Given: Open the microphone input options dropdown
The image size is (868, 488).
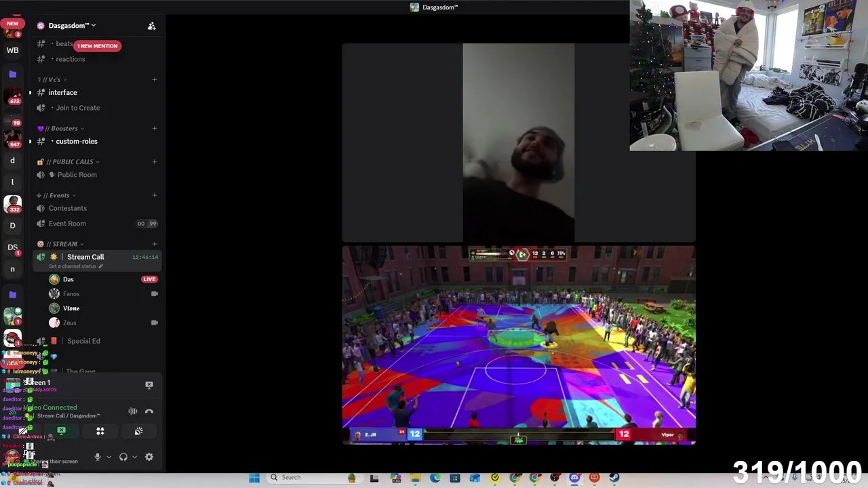Looking at the screenshot, I should (108, 457).
